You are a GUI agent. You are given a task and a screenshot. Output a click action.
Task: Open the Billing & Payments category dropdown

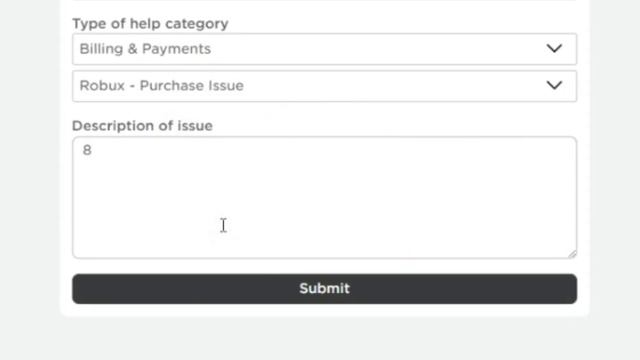coord(324,49)
